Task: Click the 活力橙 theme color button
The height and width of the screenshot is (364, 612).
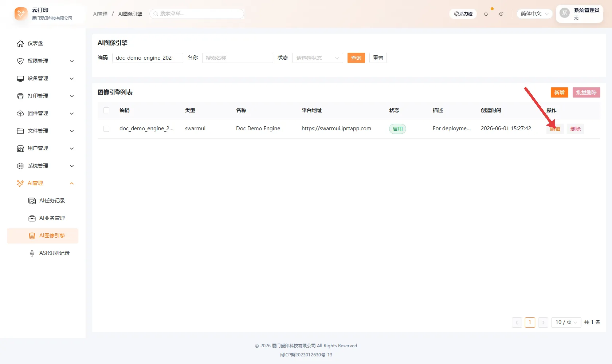Action: pos(463,14)
